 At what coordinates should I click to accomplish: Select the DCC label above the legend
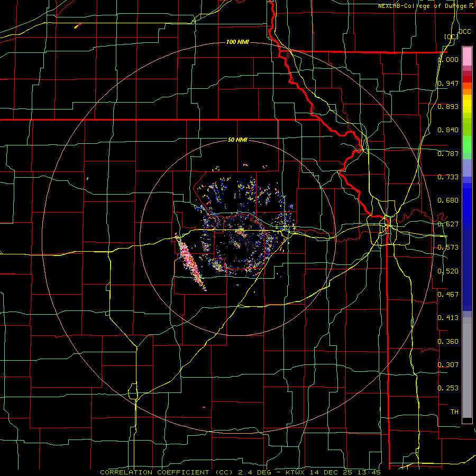coord(464,32)
